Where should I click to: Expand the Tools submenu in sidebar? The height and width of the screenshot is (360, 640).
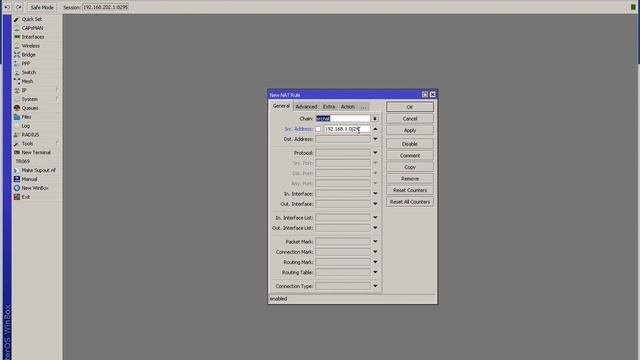point(27,144)
